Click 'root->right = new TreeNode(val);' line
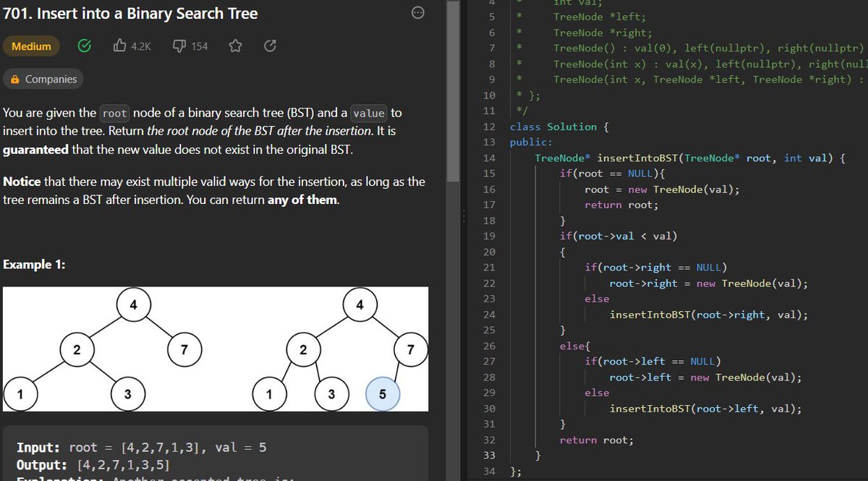The height and width of the screenshot is (481, 868). coord(709,284)
